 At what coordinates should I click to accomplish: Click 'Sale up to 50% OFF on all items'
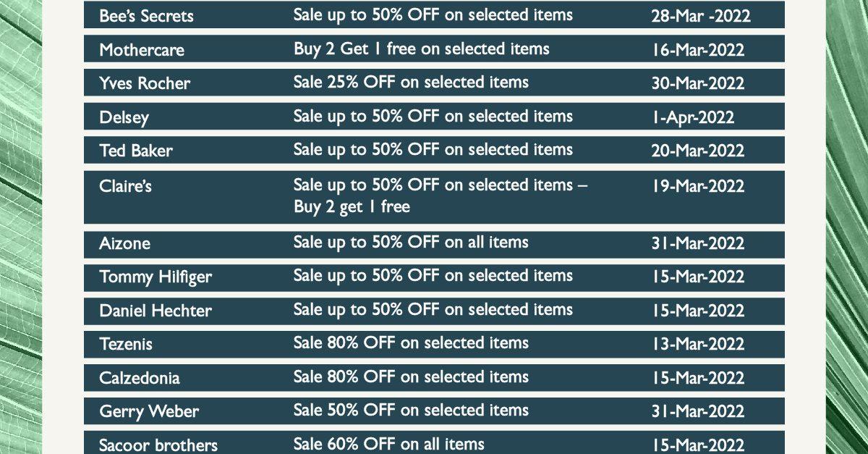click(411, 243)
